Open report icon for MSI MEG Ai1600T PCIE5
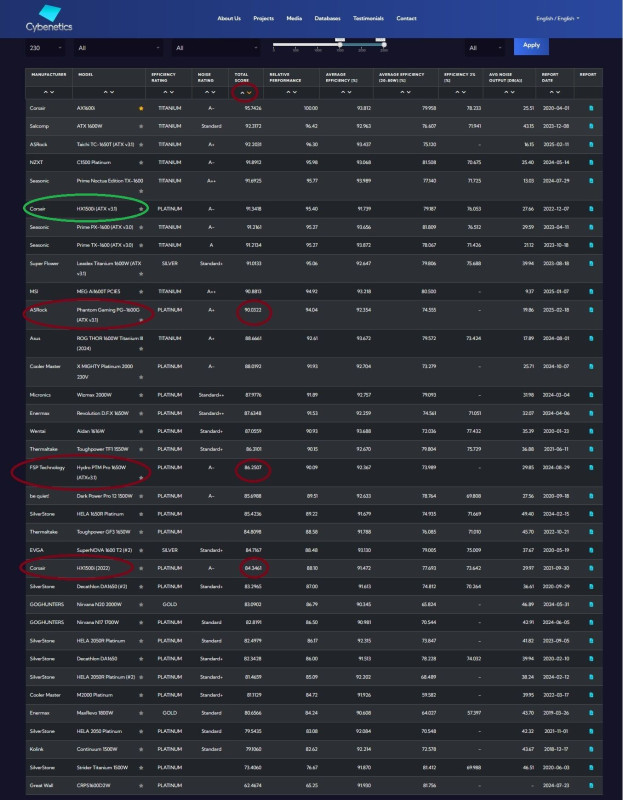 pos(591,291)
